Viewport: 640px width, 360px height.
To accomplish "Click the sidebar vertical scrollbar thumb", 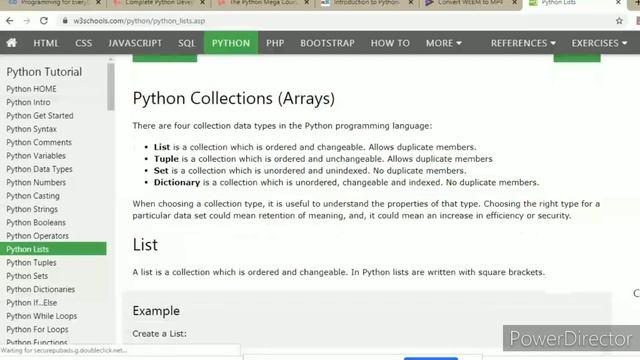I will click(x=111, y=87).
